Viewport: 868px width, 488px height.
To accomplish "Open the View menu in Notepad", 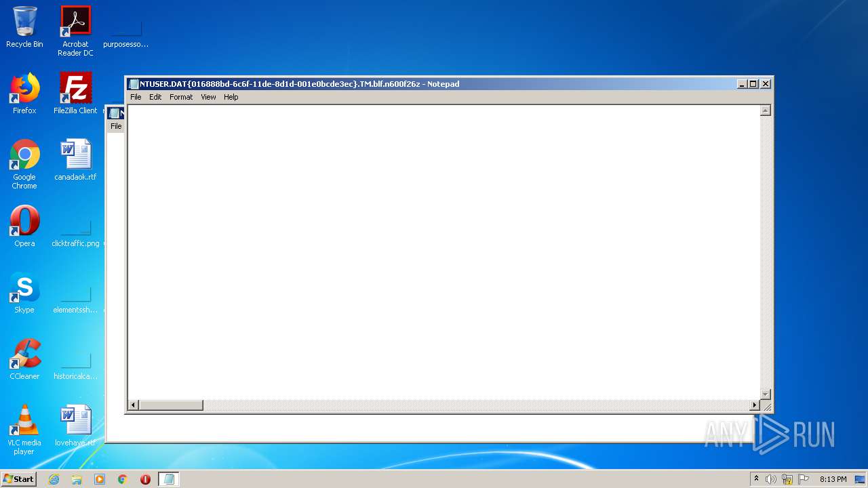I will tap(208, 97).
